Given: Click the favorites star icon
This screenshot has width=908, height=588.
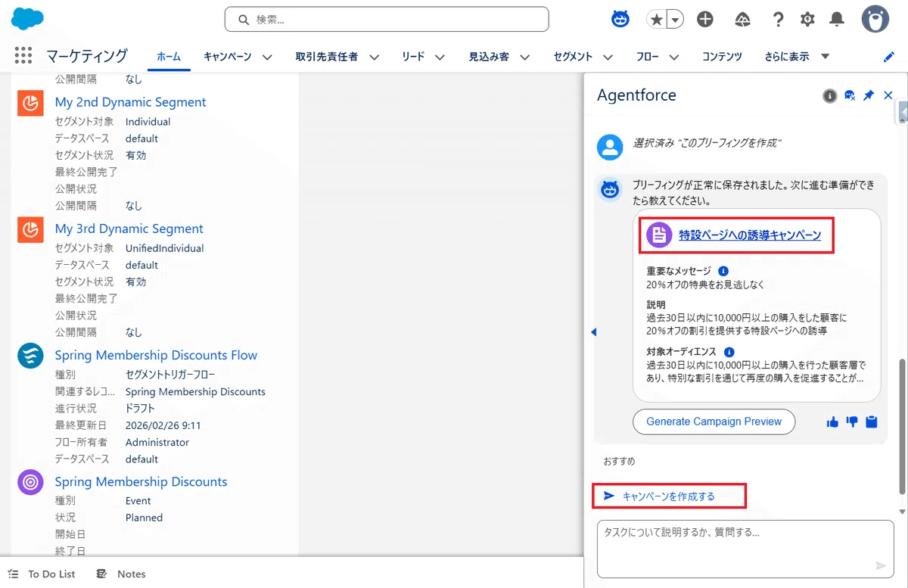Looking at the screenshot, I should [656, 20].
